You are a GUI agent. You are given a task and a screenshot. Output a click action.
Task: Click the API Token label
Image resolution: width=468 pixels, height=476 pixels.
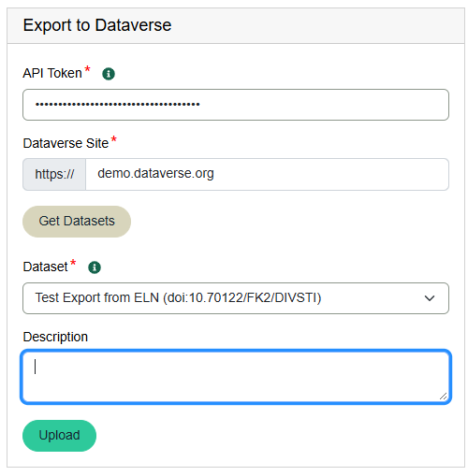pos(52,74)
